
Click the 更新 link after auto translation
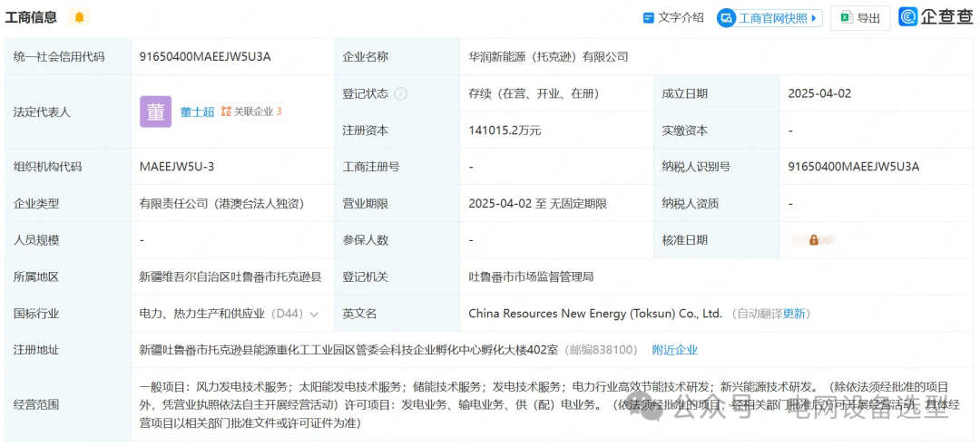coord(795,314)
